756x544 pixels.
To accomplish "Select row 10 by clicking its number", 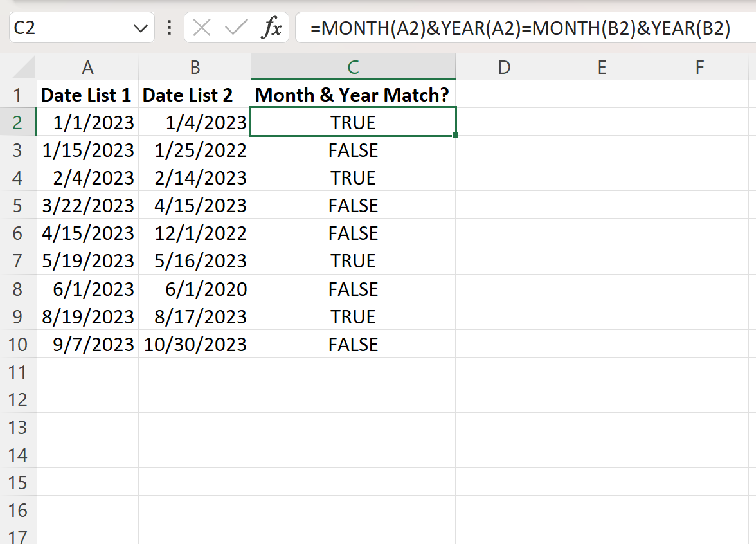I will pyautogui.click(x=19, y=344).
